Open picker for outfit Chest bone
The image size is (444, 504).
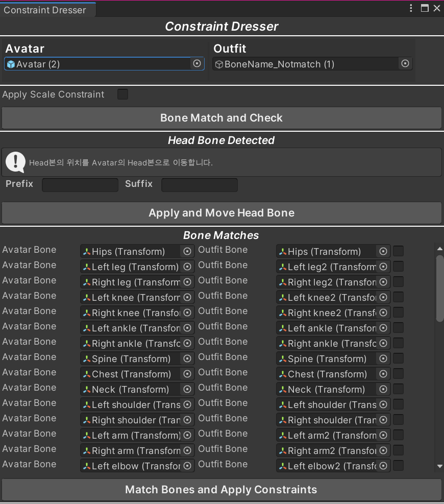pos(383,374)
